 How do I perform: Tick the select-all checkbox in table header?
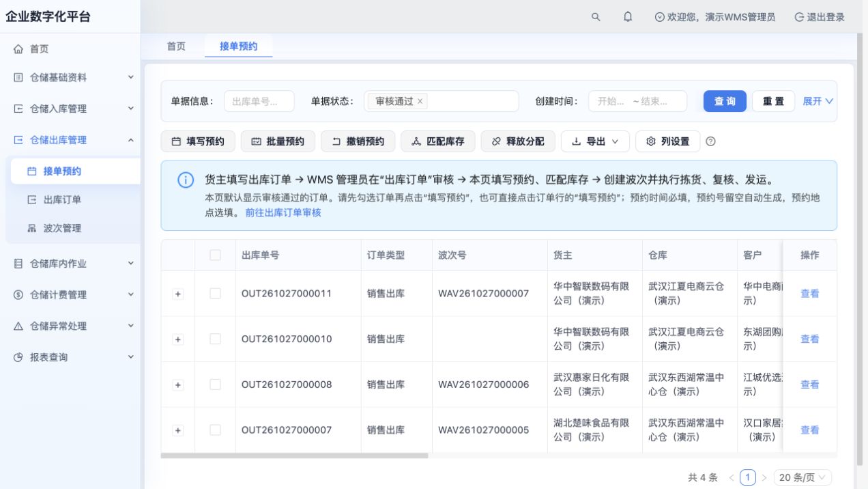point(215,255)
